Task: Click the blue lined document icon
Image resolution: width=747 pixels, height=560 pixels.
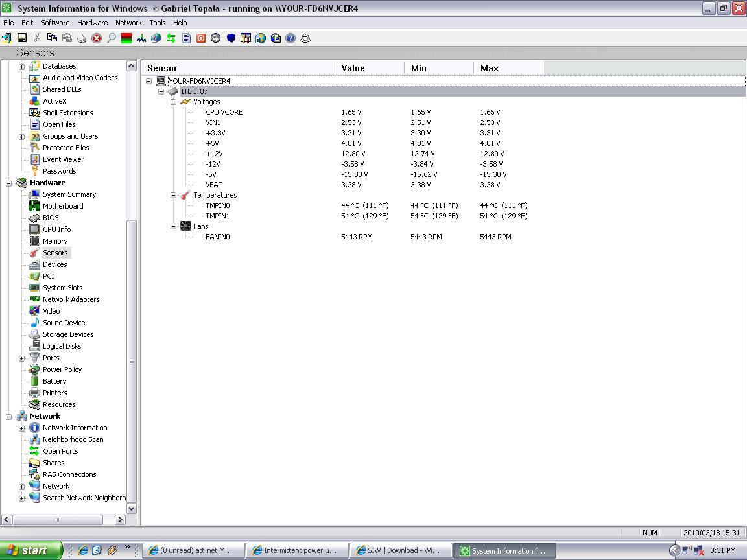Action: coord(186,38)
